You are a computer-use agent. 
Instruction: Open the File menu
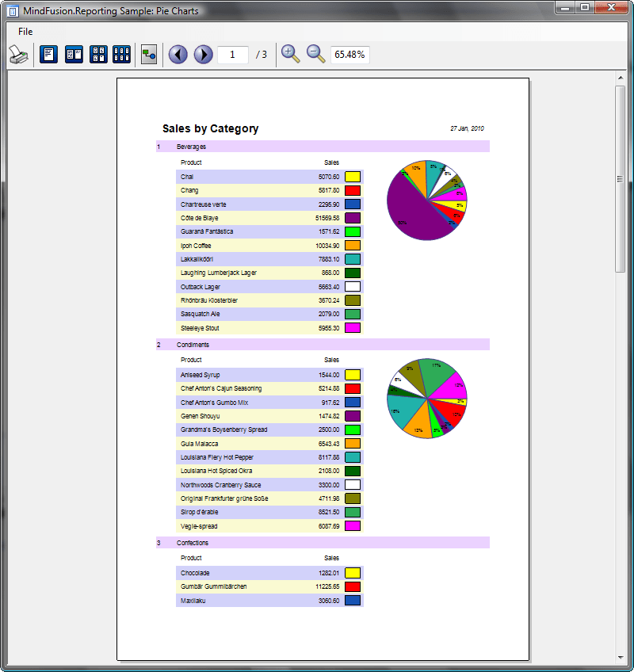point(25,31)
